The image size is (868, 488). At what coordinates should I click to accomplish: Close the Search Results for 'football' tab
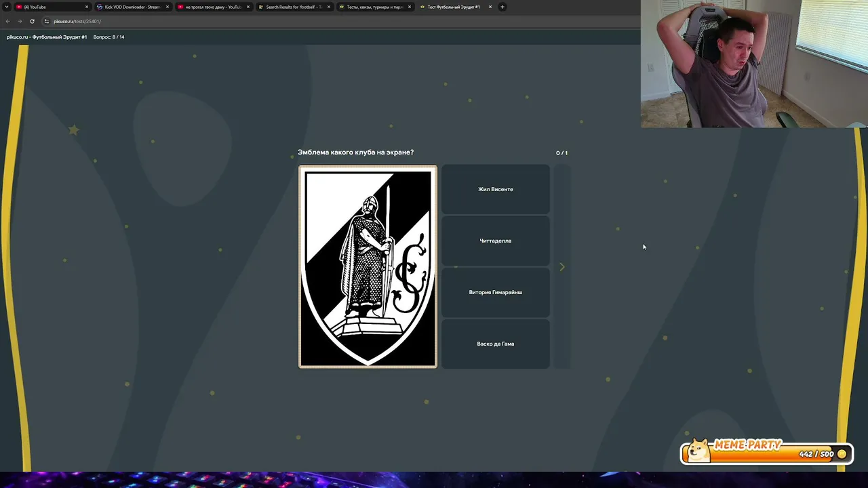[329, 7]
